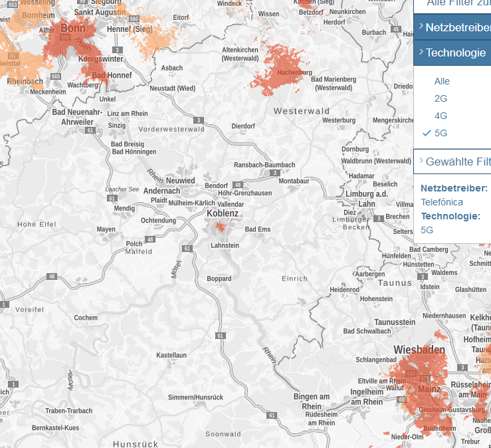The height and width of the screenshot is (448, 491).
Task: Click the Alle Filter zurücksetzen link
Action: 458,3
